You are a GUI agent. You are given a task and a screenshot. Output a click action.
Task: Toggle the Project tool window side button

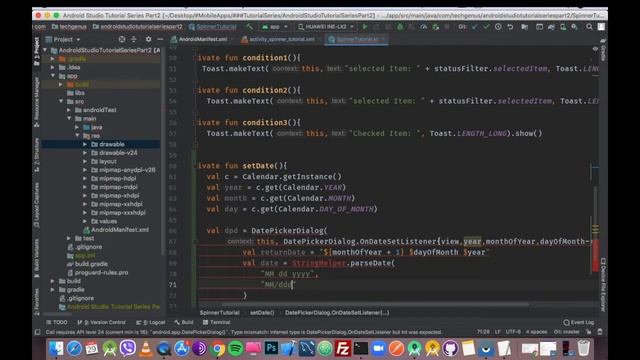point(37,51)
